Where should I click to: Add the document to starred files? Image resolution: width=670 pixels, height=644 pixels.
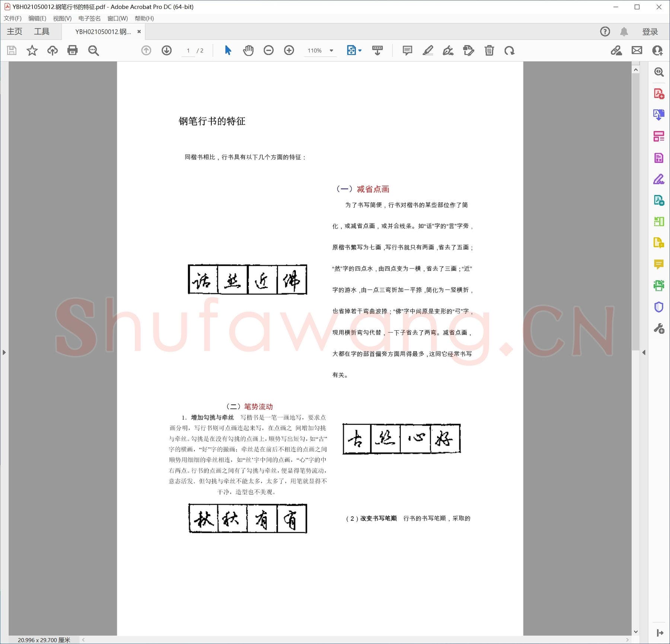pyautogui.click(x=32, y=50)
